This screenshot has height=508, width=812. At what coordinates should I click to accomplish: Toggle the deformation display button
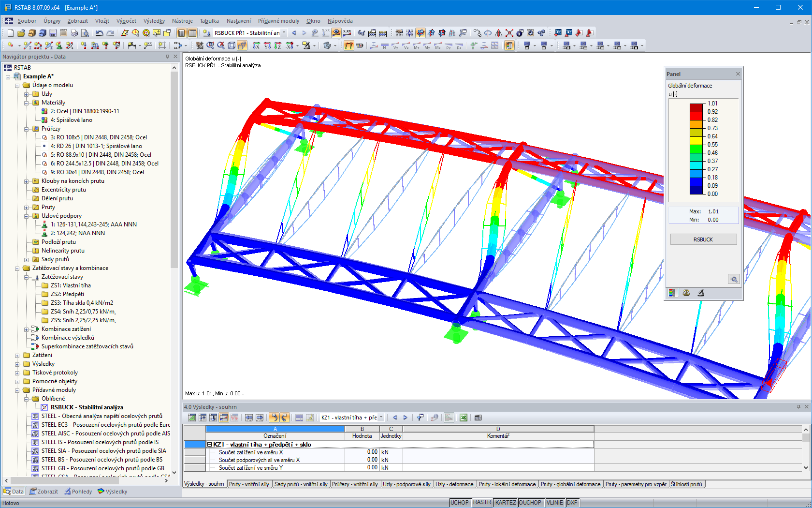pos(348,45)
